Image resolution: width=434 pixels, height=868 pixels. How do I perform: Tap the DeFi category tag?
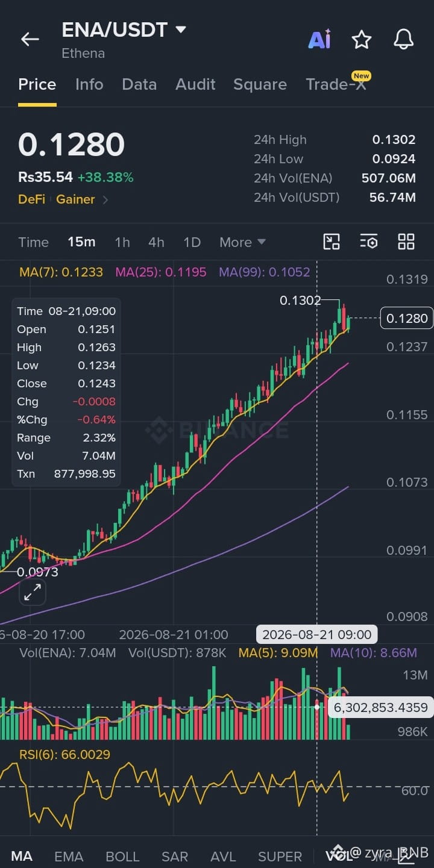click(31, 199)
